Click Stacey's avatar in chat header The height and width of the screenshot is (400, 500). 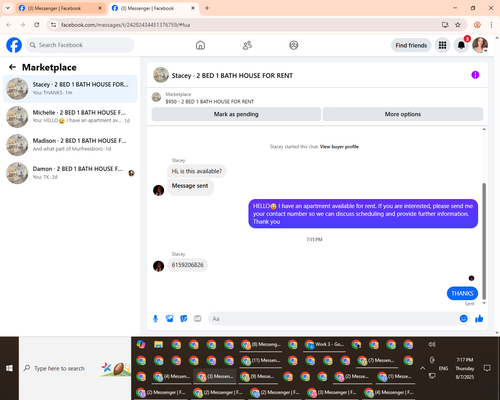161,75
